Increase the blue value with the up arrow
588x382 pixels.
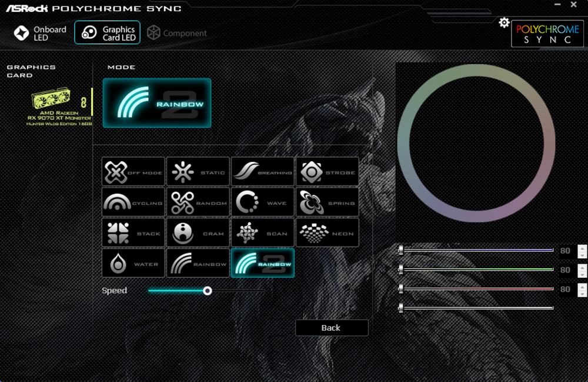[582, 247]
